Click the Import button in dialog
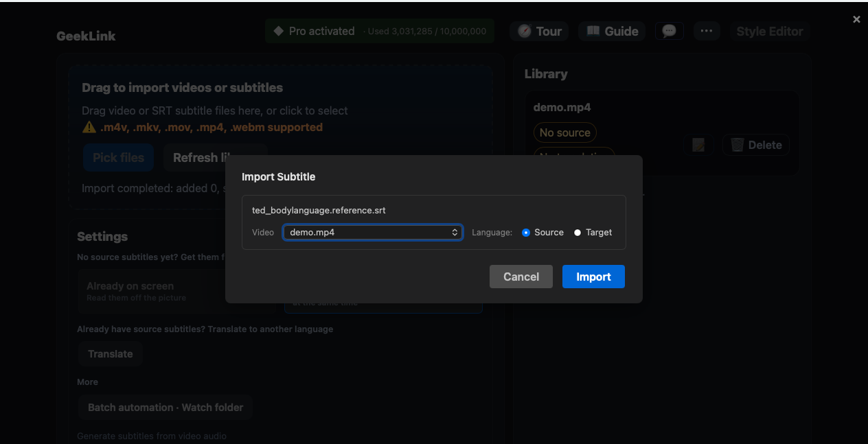The height and width of the screenshot is (444, 868). (593, 277)
